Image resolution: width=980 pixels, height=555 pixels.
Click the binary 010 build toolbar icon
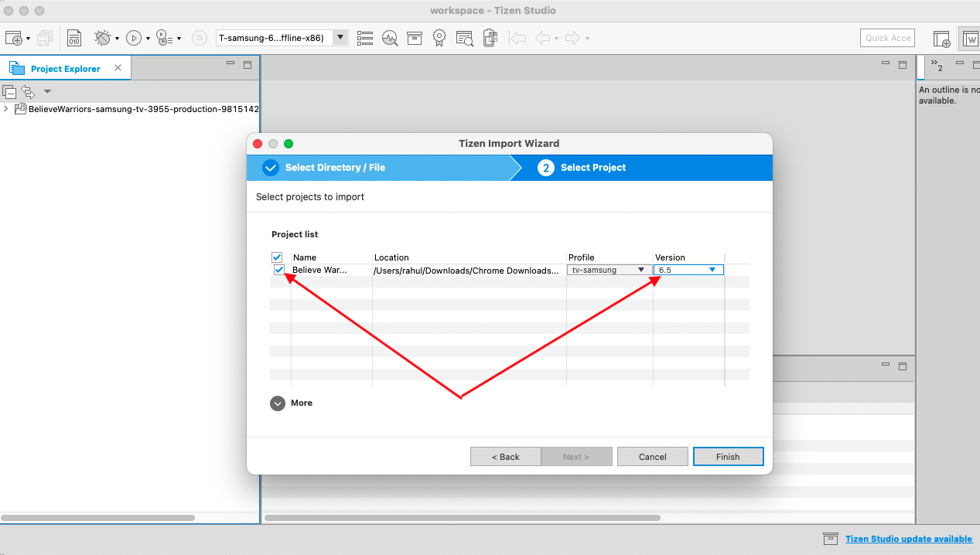pos(74,38)
